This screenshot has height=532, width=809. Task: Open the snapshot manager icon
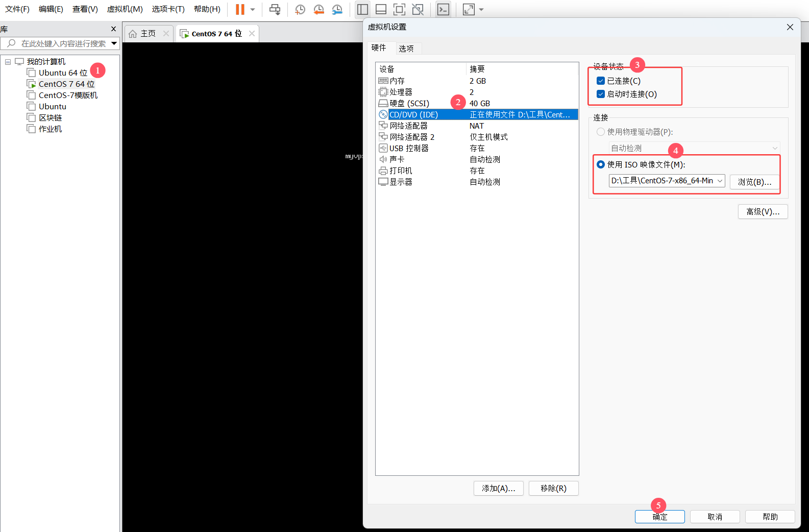(337, 9)
